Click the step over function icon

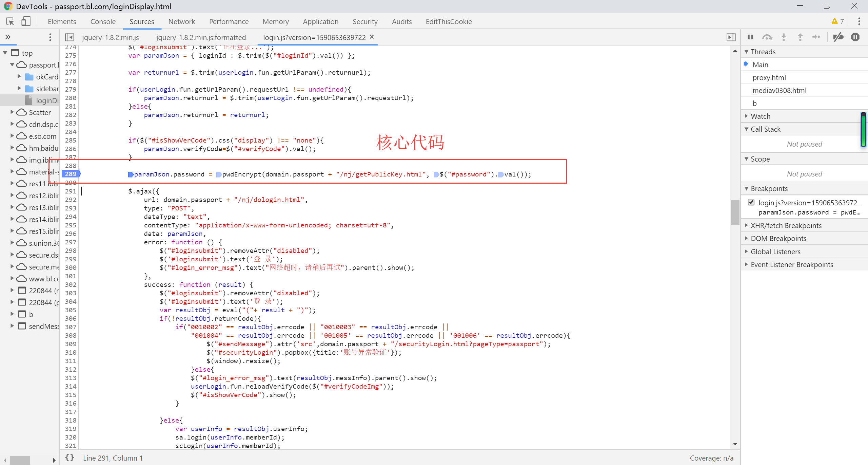767,37
